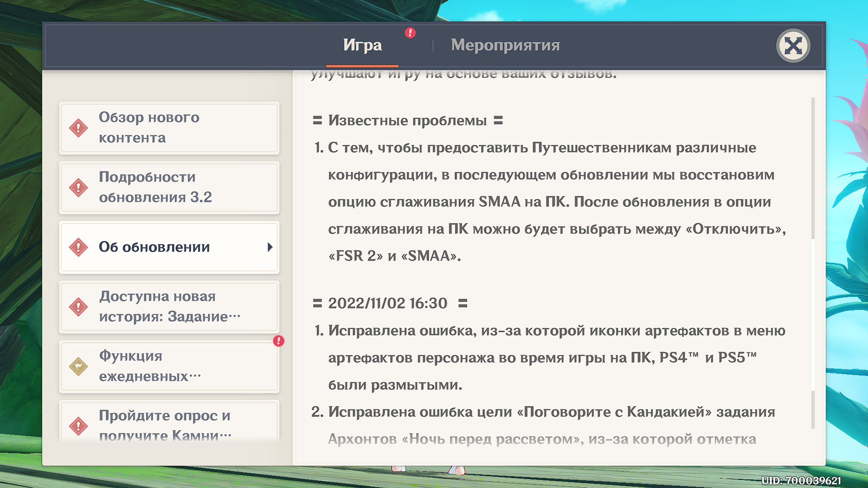Click the line опцию сглаживания SMAA на ПК
This screenshot has width=868, height=488.
pos(550,202)
